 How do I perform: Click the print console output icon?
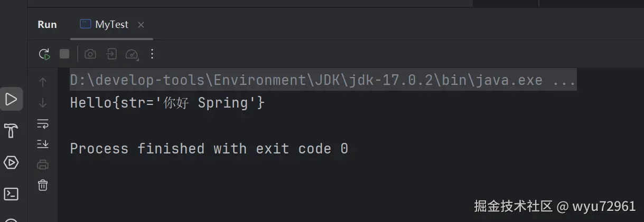43,165
